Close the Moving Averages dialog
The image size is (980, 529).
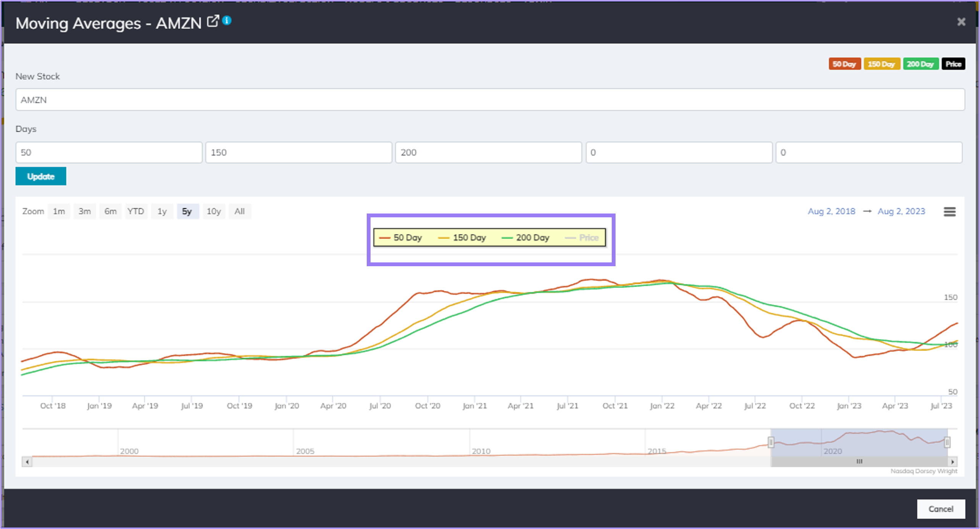(x=961, y=22)
